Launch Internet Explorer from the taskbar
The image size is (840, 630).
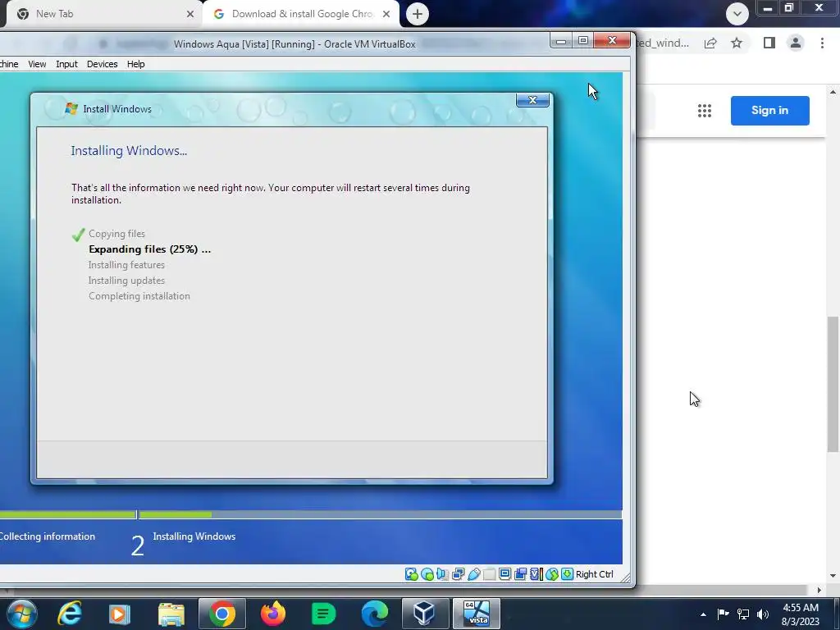click(x=70, y=614)
